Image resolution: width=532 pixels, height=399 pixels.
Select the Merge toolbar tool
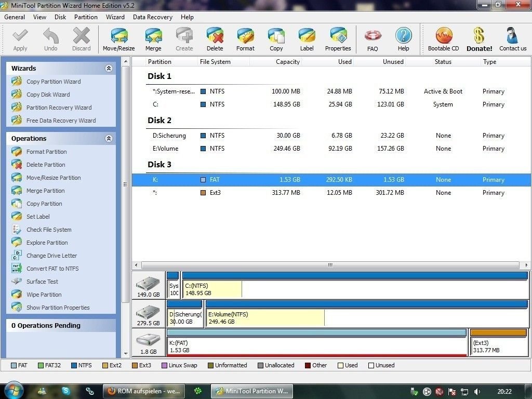coord(153,39)
